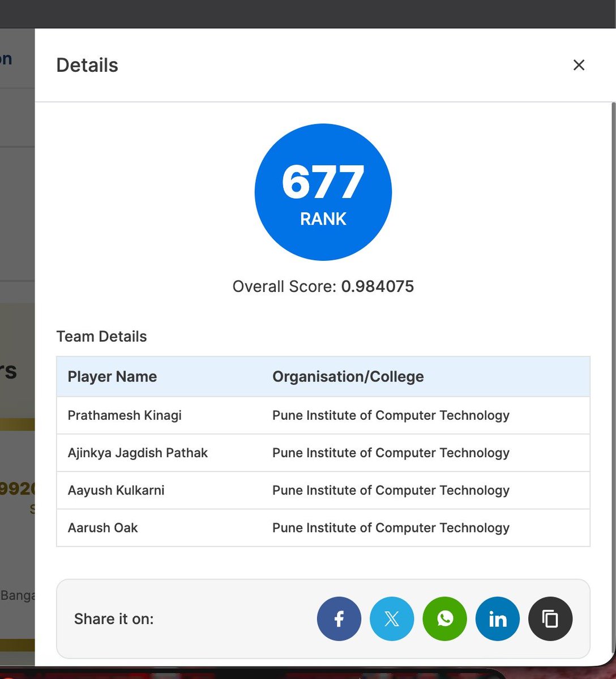Select player name Aayush Kulkarni
616x679 pixels.
coord(116,490)
